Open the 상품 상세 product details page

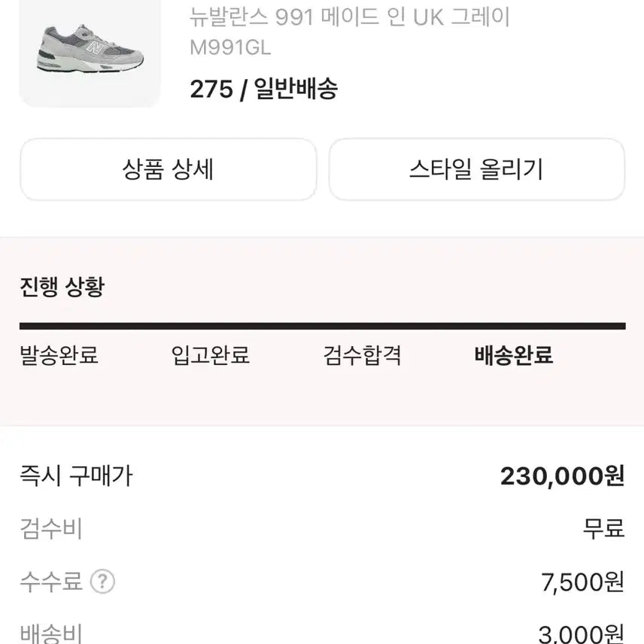(x=169, y=170)
